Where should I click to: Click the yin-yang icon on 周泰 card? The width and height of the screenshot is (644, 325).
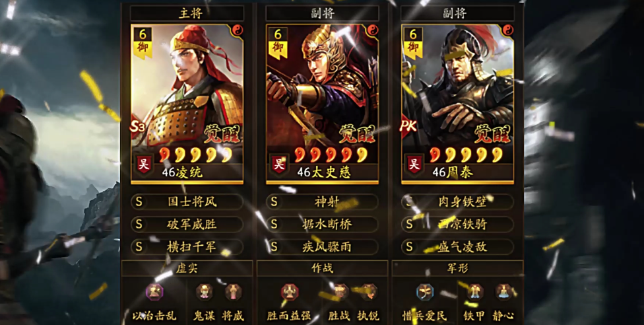point(507,30)
